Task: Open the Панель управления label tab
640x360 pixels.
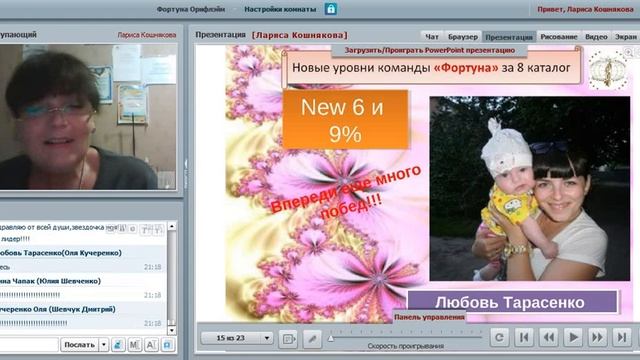Action: click(x=429, y=317)
